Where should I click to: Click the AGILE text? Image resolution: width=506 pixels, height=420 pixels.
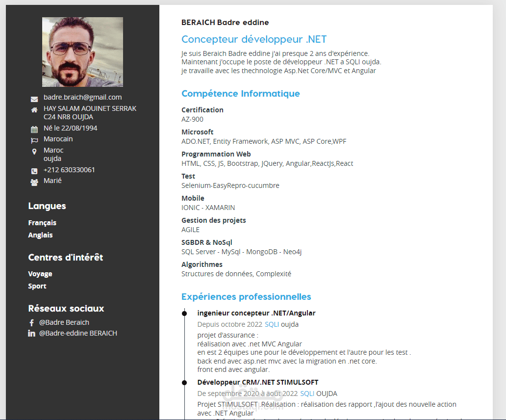click(190, 230)
